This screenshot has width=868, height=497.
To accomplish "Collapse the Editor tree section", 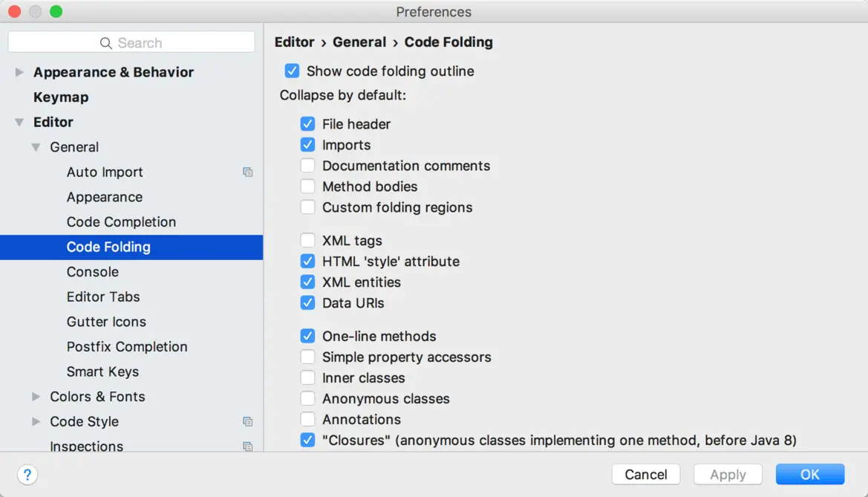I will tap(19, 123).
